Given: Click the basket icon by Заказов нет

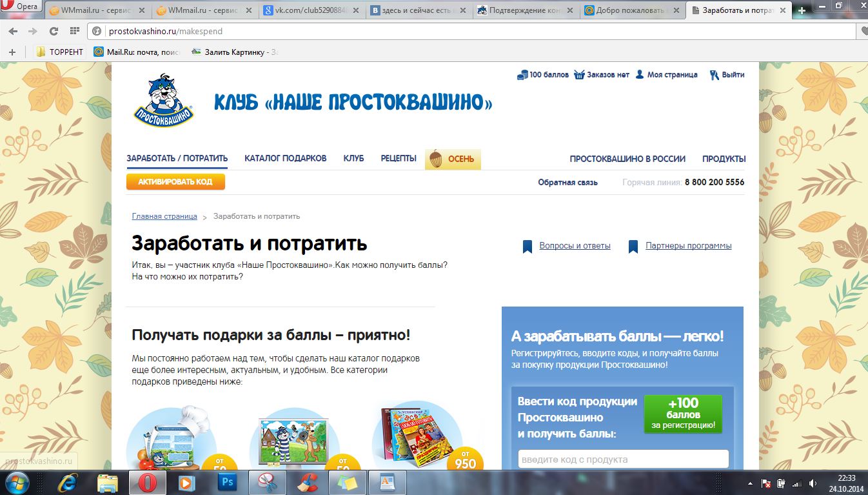Looking at the screenshot, I should [579, 75].
